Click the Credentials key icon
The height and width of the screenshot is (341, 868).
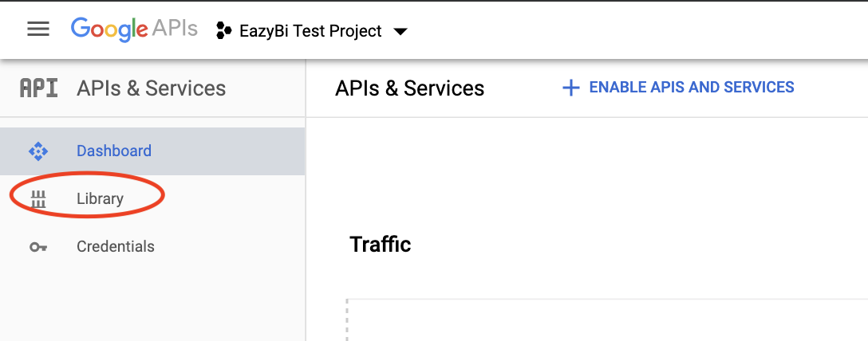[38, 247]
